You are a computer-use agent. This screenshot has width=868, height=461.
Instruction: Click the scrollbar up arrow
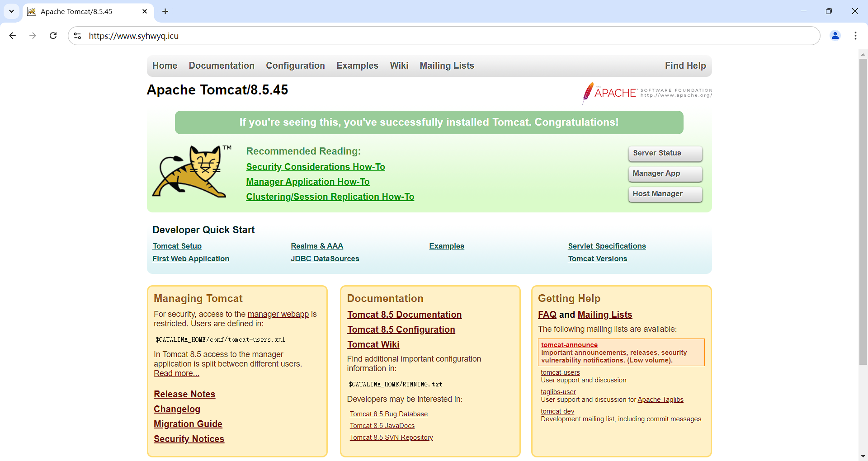(863, 54)
